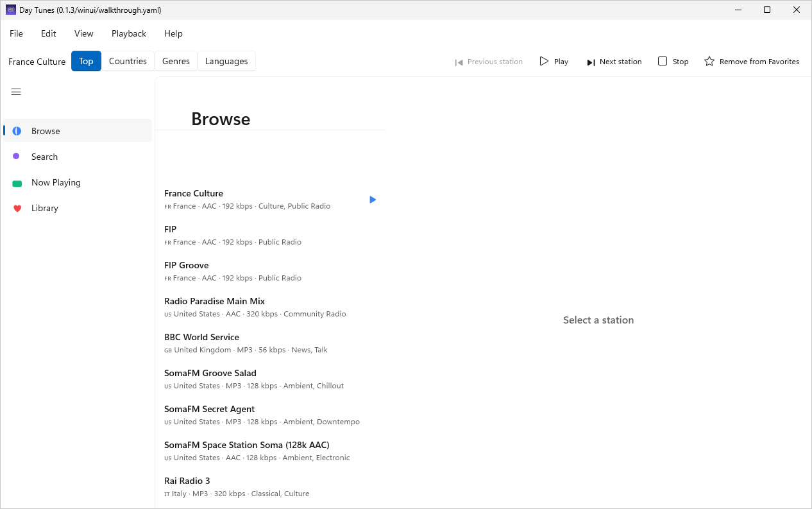
Task: Click the Stop square icon
Action: (x=663, y=61)
